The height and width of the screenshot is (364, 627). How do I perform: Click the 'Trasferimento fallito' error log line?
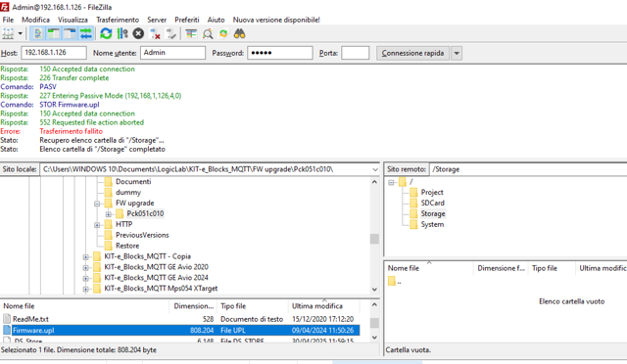click(71, 131)
